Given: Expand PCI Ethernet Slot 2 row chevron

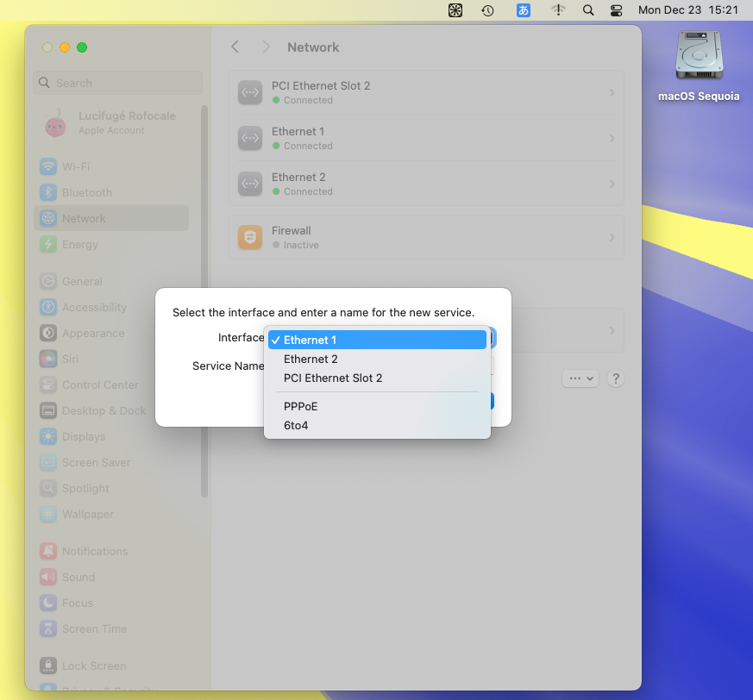Looking at the screenshot, I should point(612,92).
